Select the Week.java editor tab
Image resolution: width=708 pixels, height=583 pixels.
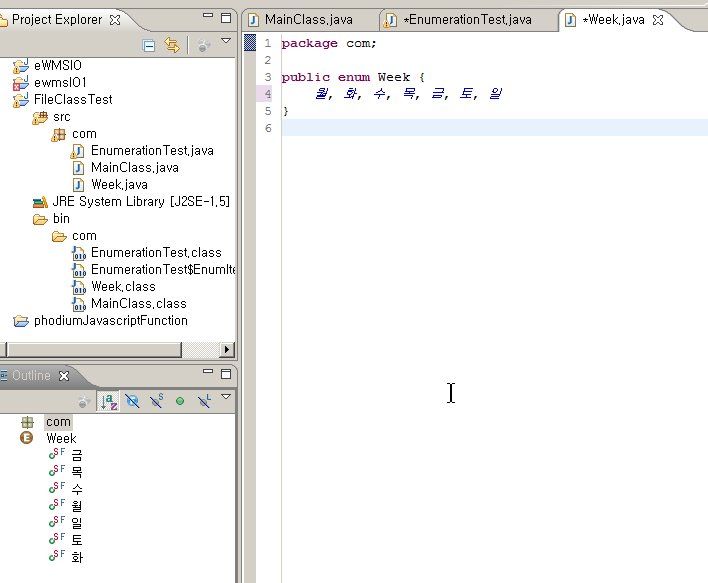tap(613, 20)
